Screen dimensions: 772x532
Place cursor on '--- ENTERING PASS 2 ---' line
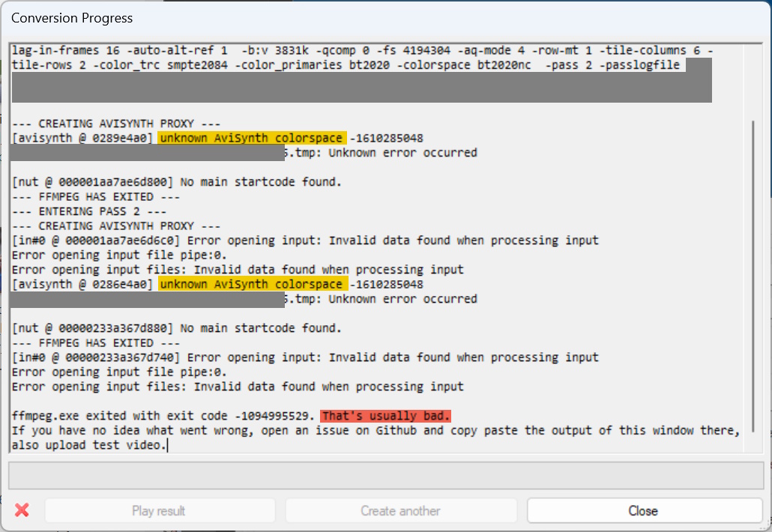point(89,211)
